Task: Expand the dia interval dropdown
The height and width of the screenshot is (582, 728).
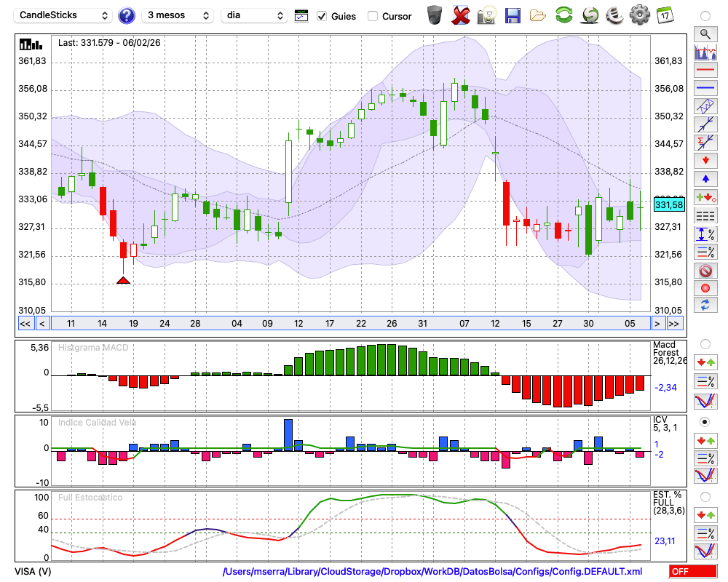Action: 254,15
